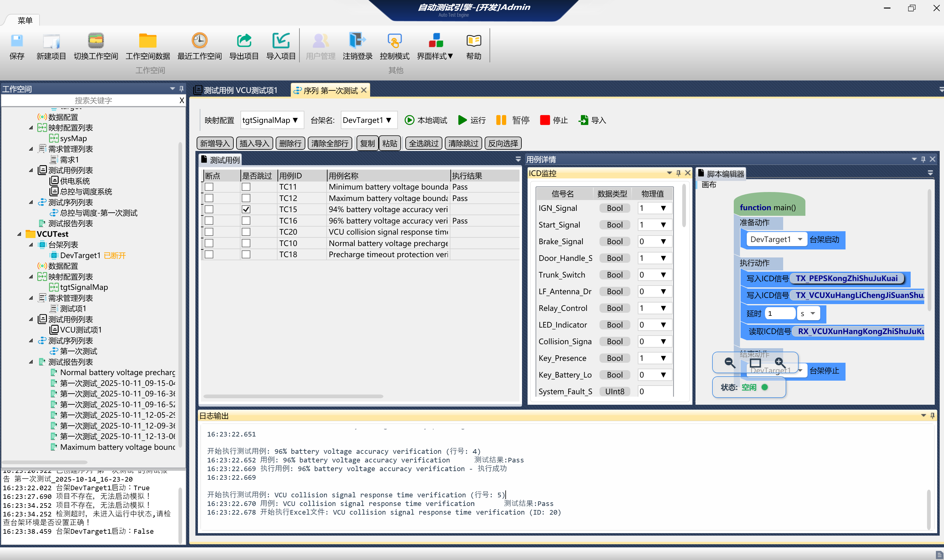Click the 导出项目 export icon

point(244,41)
